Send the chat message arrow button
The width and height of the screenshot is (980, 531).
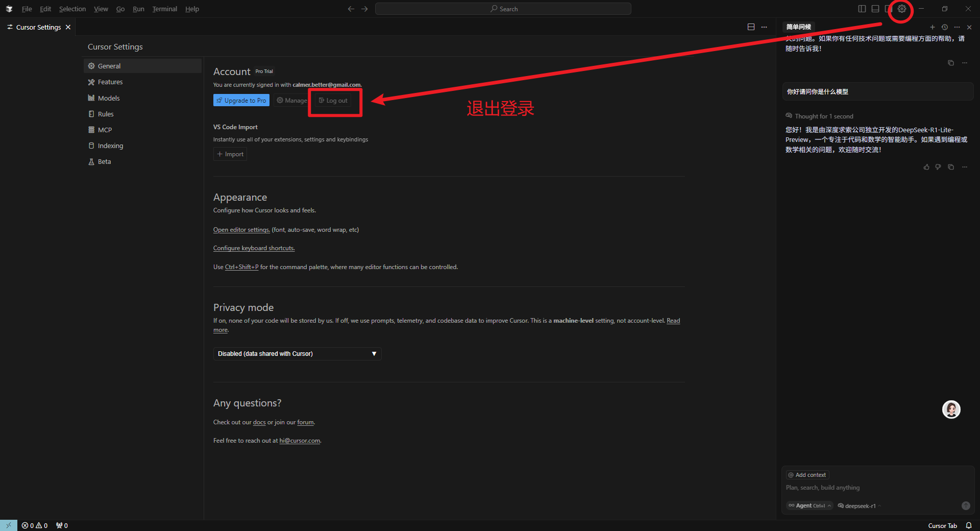pos(966,505)
